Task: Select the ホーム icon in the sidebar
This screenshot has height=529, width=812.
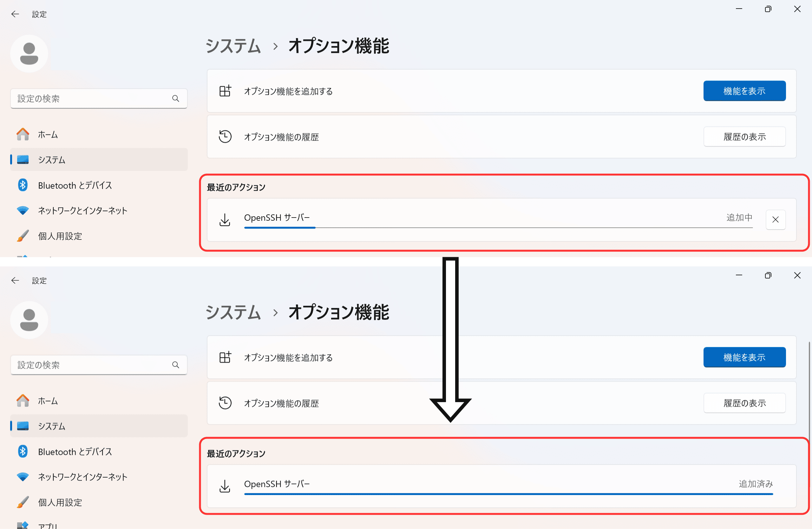Action: pyautogui.click(x=22, y=134)
